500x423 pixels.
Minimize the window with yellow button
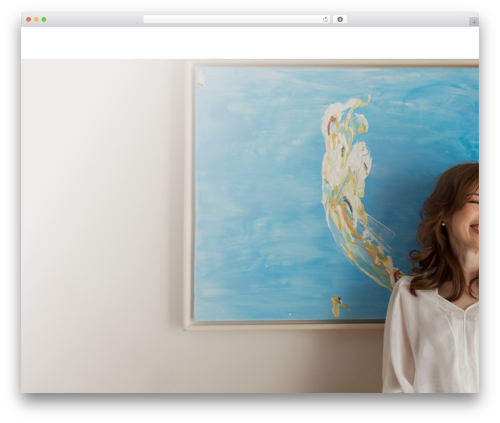[x=36, y=20]
